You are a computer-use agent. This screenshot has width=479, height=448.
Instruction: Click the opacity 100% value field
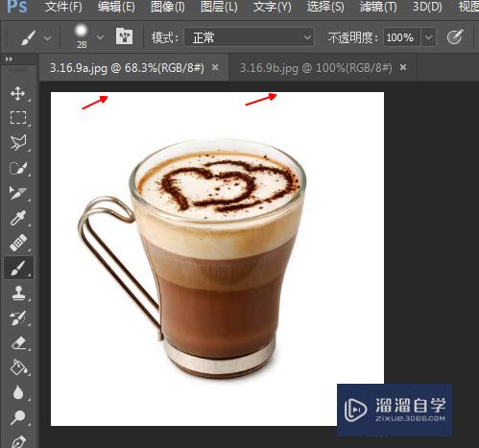(x=402, y=37)
